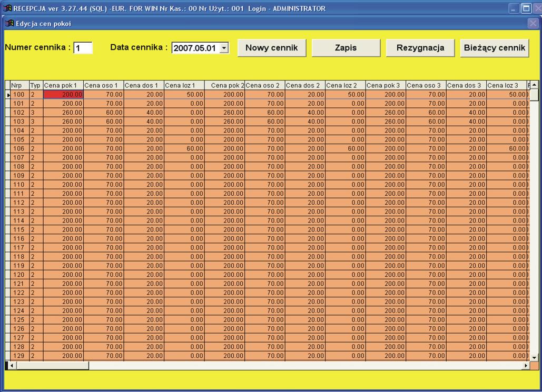Click the highlighted Cena pok 1 cell of room 100
Image resolution: width=542 pixels, height=392 pixels.
coord(63,95)
